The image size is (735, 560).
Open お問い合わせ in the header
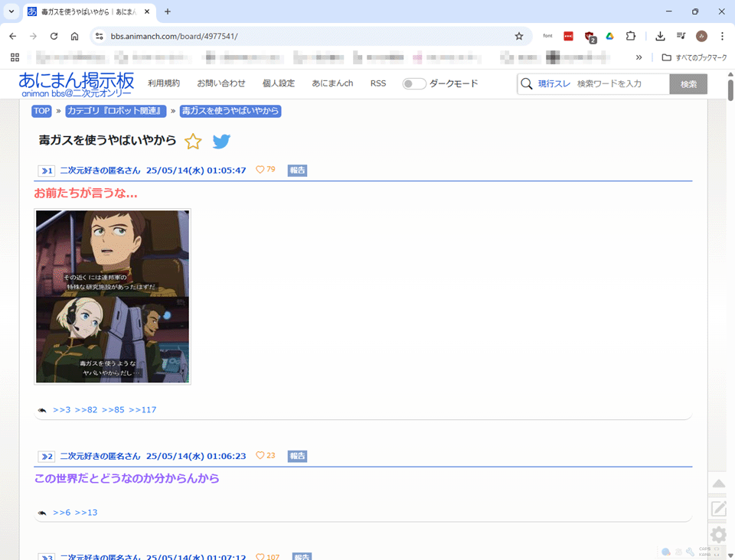[x=220, y=83]
